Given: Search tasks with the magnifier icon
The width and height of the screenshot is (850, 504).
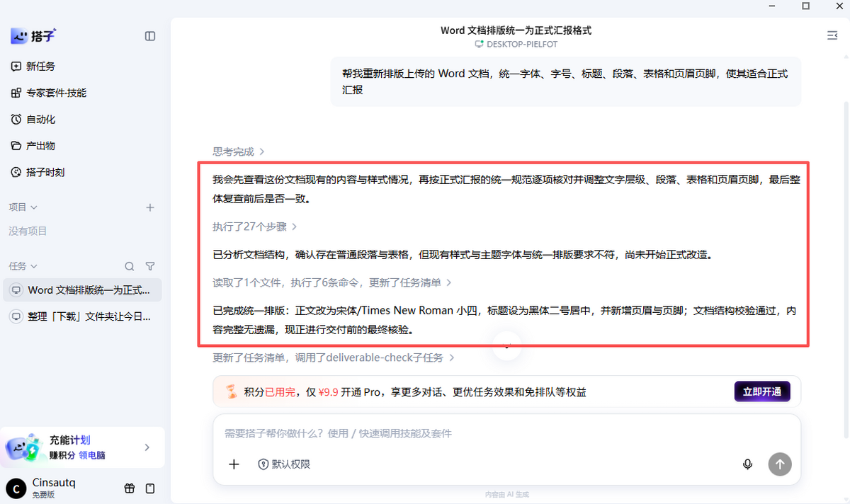Looking at the screenshot, I should (x=130, y=266).
